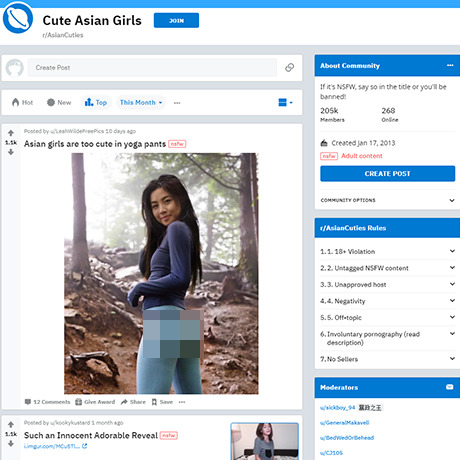Expand the Off-topic rule
Screen dimensions: 460x460
(x=387, y=317)
